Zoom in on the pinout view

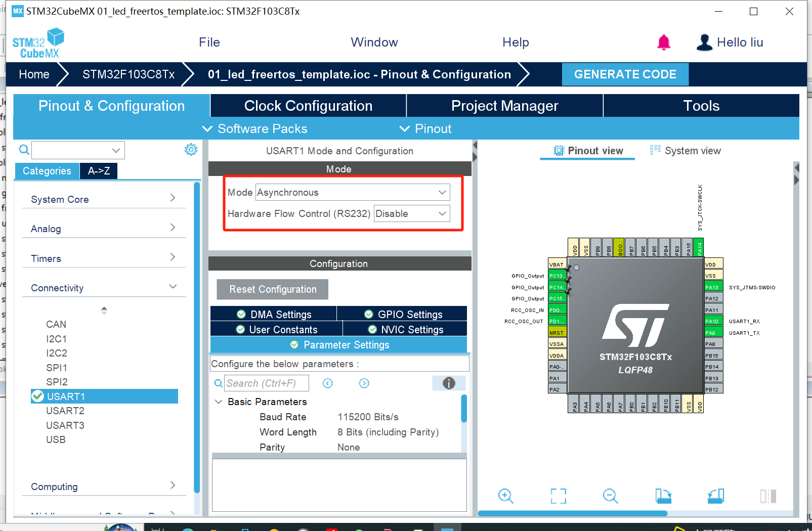click(506, 496)
